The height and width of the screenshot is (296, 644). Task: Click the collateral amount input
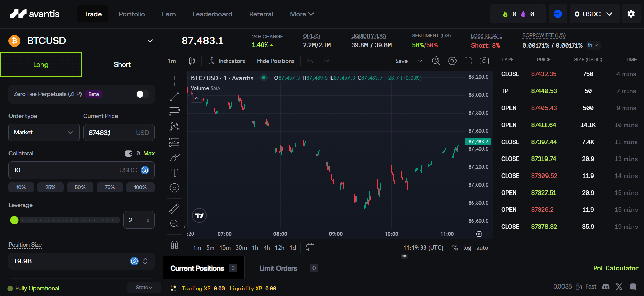(82, 170)
